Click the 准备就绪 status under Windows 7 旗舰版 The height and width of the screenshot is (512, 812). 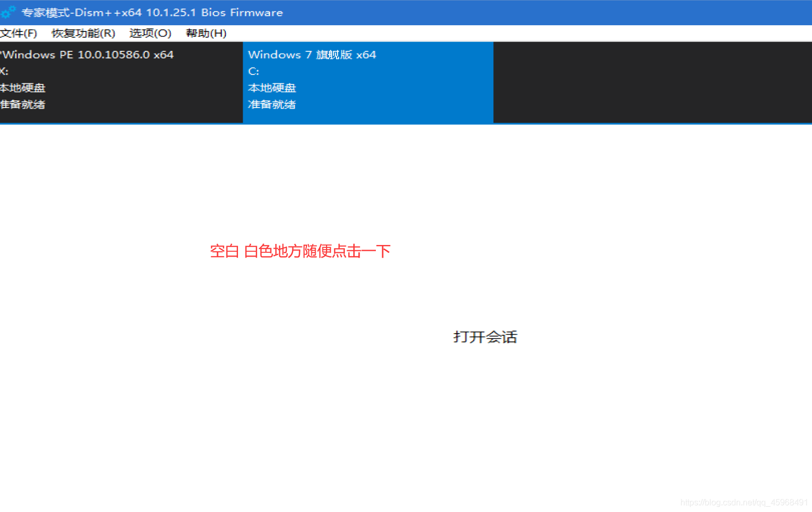272,104
